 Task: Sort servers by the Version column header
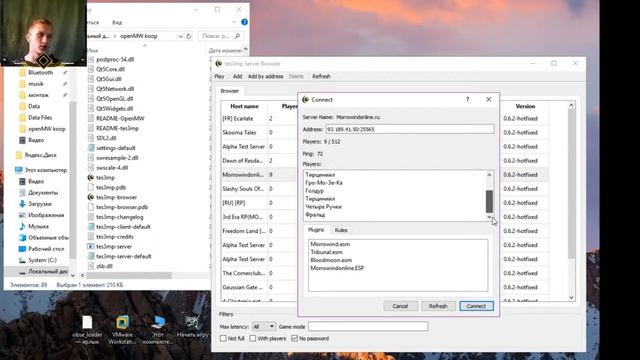click(525, 106)
